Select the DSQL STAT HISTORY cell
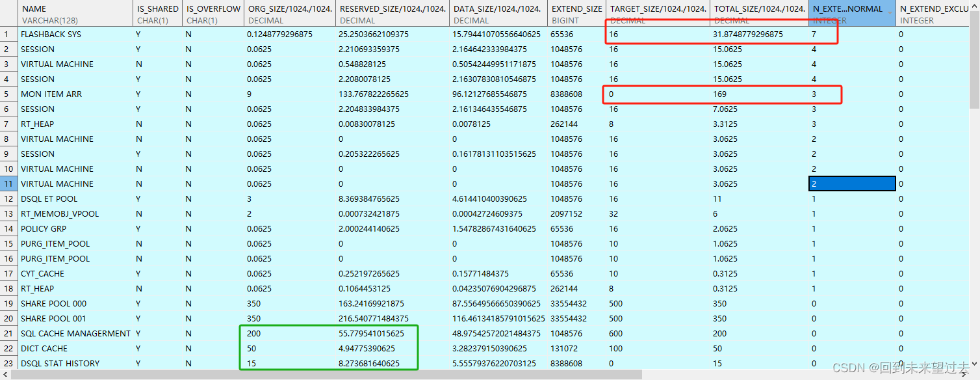 (75, 363)
